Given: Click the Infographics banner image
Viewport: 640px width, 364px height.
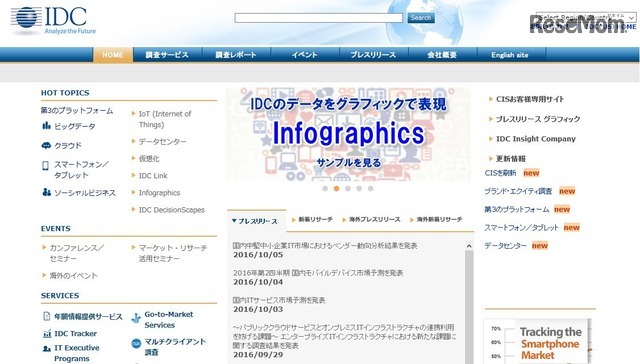Looking at the screenshot, I should (349, 134).
